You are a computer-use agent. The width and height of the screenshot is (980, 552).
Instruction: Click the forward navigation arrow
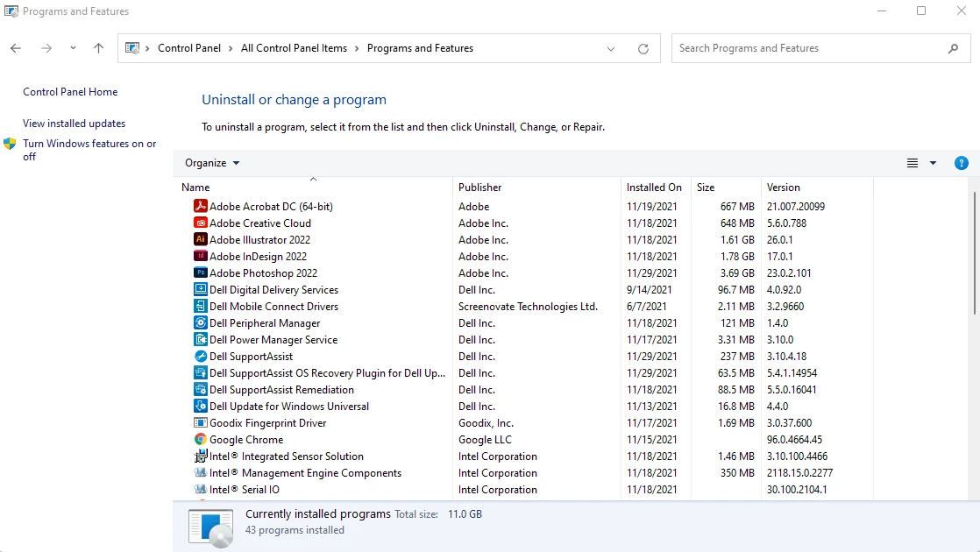coord(46,48)
